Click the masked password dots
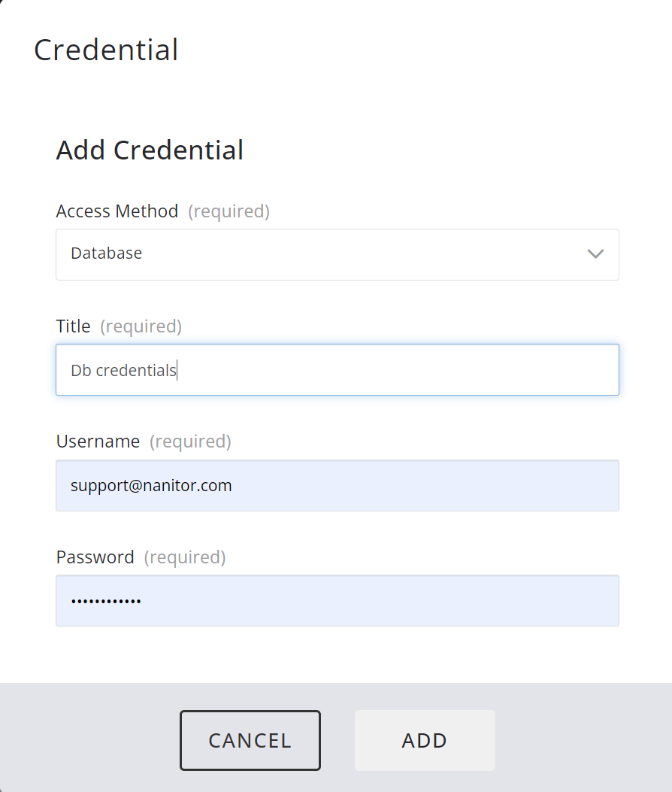Image resolution: width=672 pixels, height=792 pixels. (x=106, y=601)
